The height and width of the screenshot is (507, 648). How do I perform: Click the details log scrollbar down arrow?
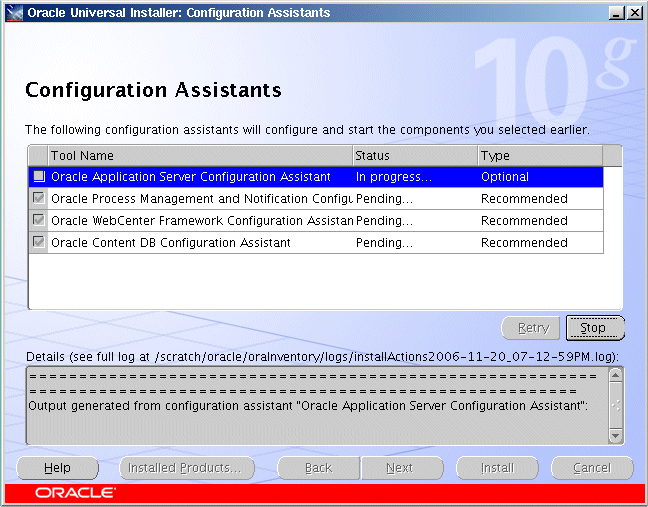click(x=615, y=436)
